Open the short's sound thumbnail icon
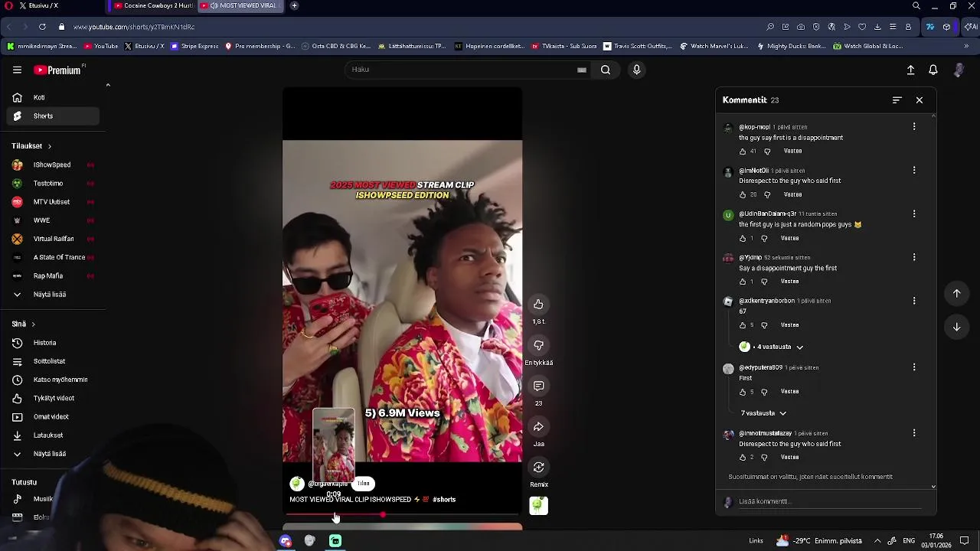 pyautogui.click(x=538, y=505)
